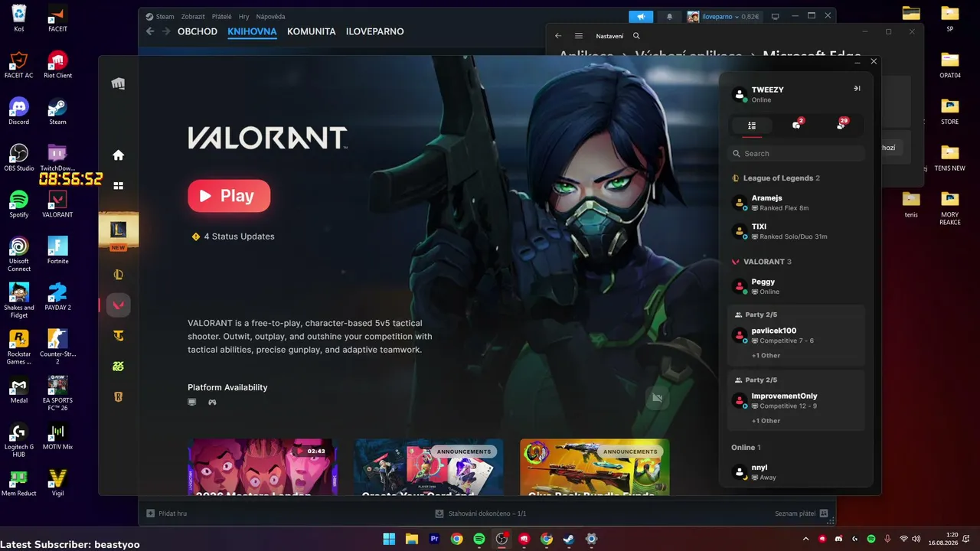Open the OBS Studio desktop shortcut
Image resolution: width=980 pixels, height=551 pixels.
[x=19, y=158]
